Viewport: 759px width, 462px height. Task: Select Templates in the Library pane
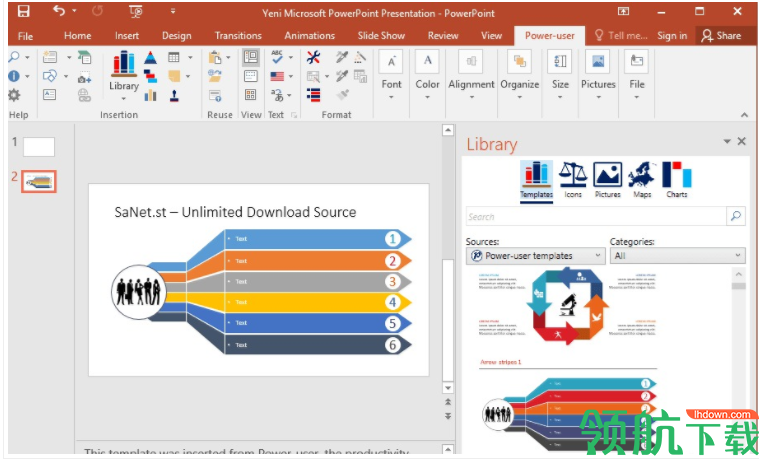click(536, 180)
